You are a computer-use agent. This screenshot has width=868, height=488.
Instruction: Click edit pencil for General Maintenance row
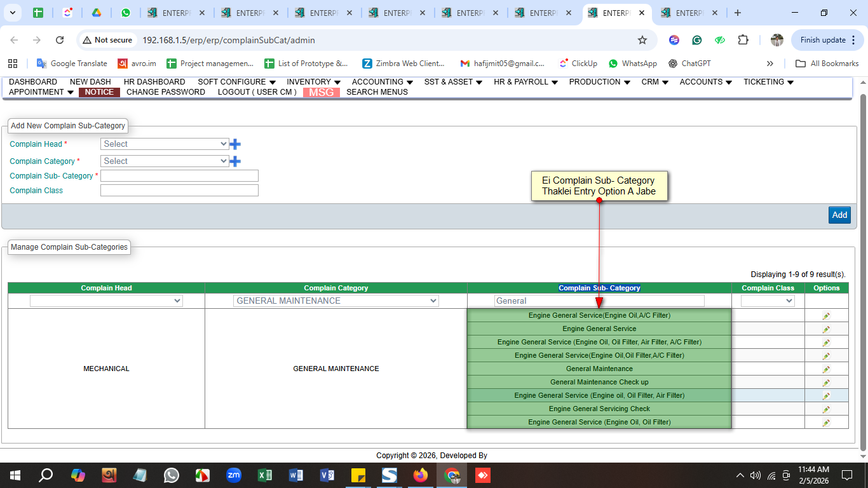coord(826,369)
